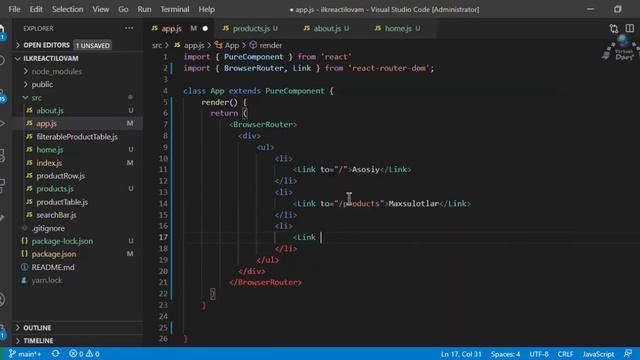Change line endings via CRLF
Screen dimensions: 640x360
click(565, 354)
